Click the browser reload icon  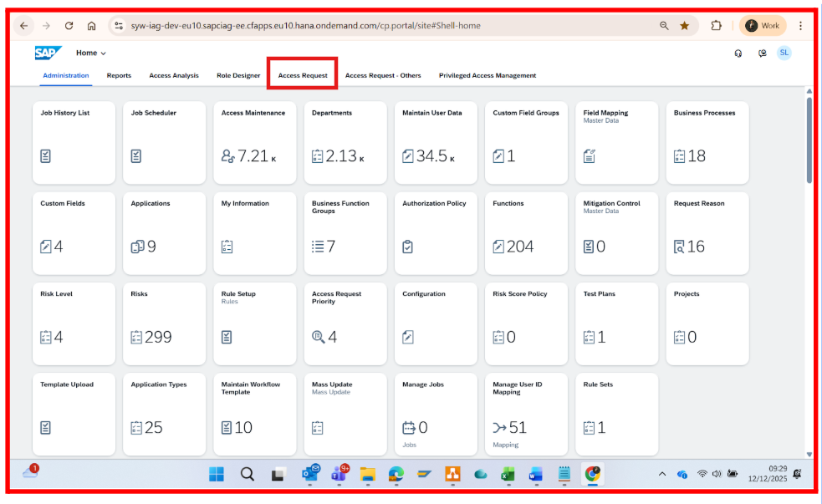(69, 26)
